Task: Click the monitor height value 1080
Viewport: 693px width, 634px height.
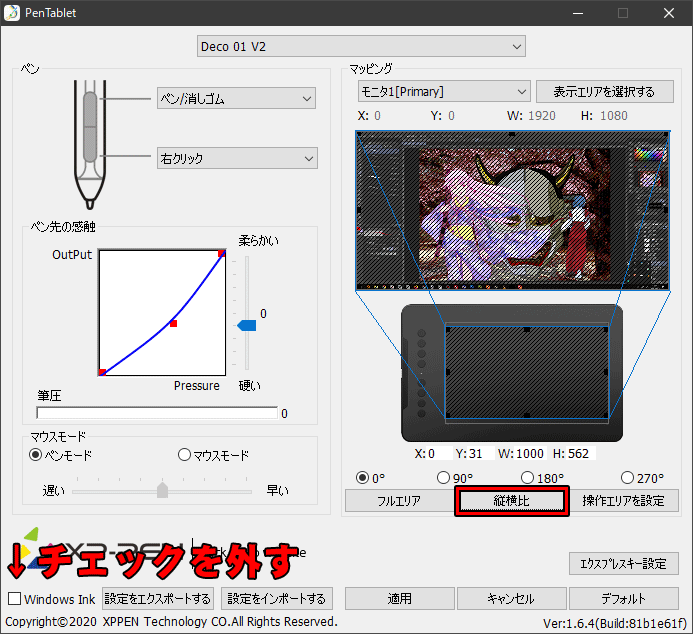Action: [614, 116]
